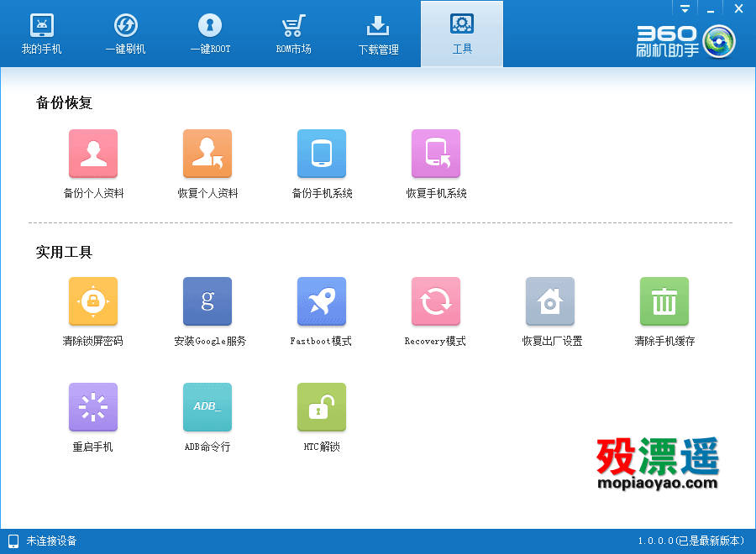Launch the 备份手机系统 icon
The width and height of the screenshot is (756, 554).
pos(322,154)
